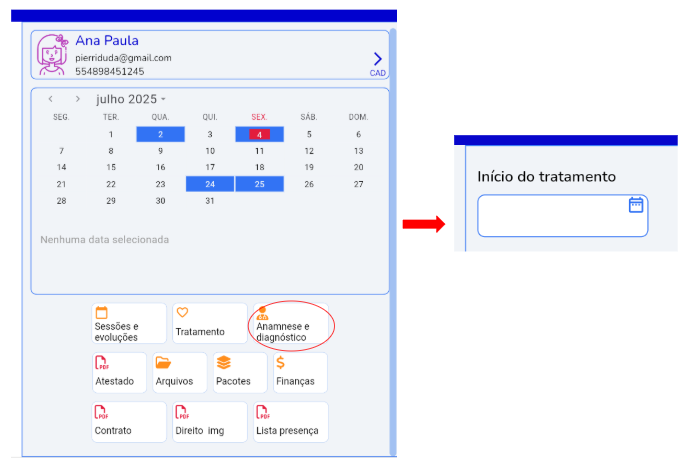
Task: Open the CAD chevron arrow
Action: (377, 60)
